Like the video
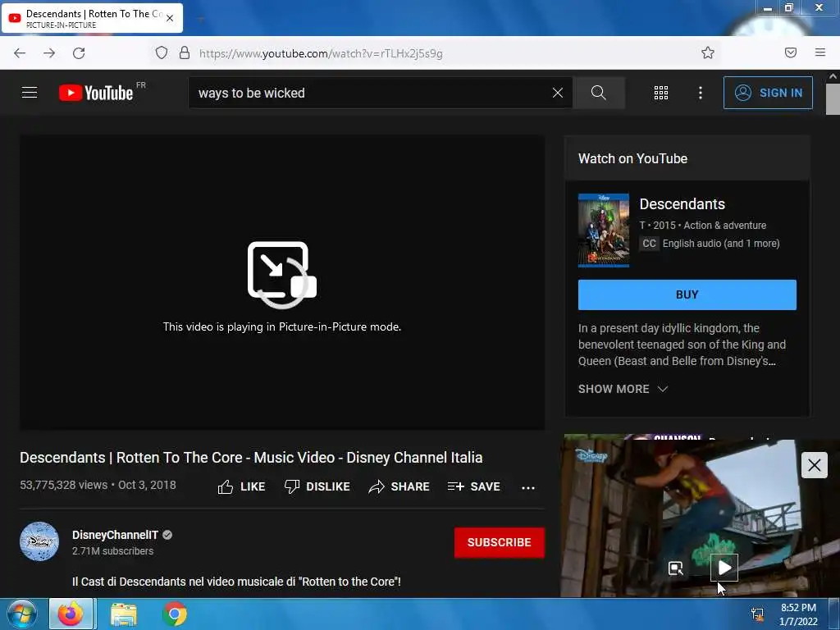This screenshot has width=840, height=630. pyautogui.click(x=242, y=486)
